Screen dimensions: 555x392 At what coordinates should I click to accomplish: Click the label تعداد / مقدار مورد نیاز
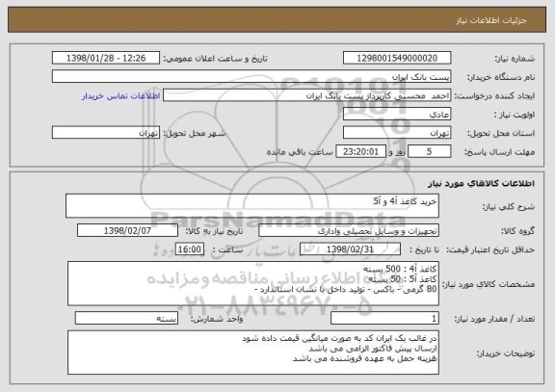[494, 319]
